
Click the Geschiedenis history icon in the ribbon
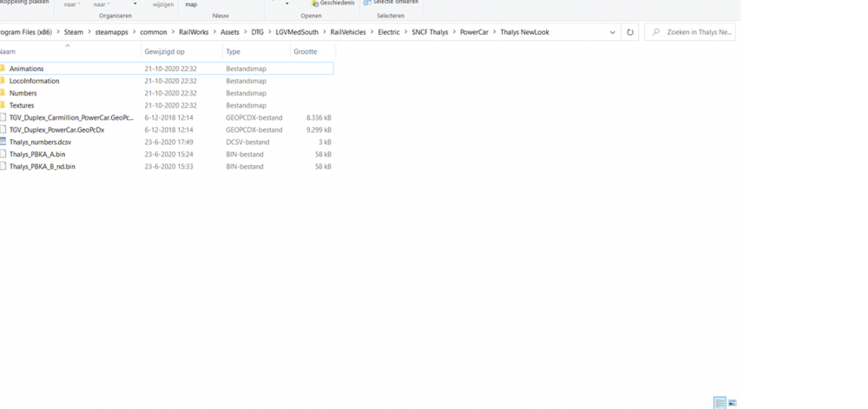(315, 3)
